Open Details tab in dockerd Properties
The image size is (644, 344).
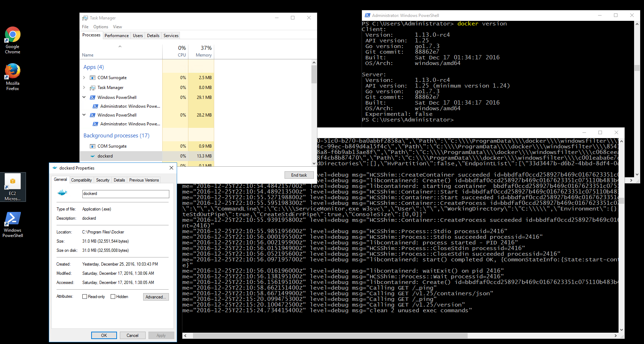tap(119, 180)
